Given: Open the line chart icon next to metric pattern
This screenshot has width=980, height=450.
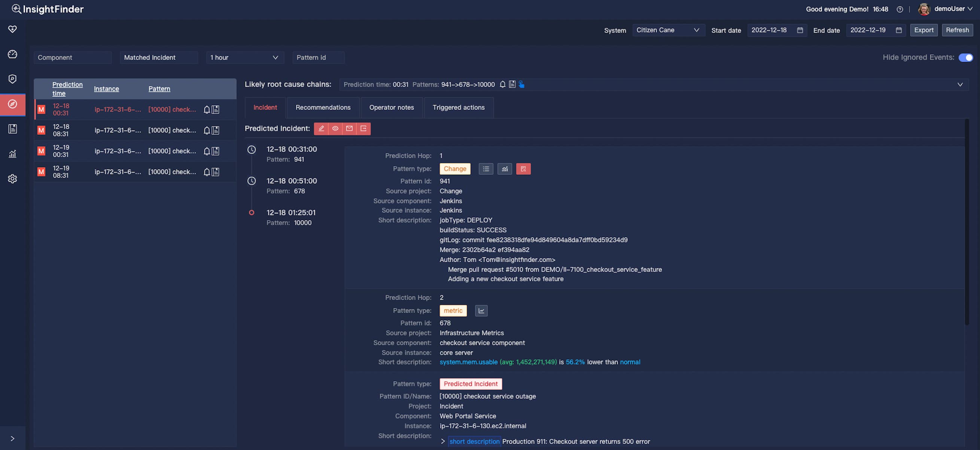Looking at the screenshot, I should (x=481, y=310).
